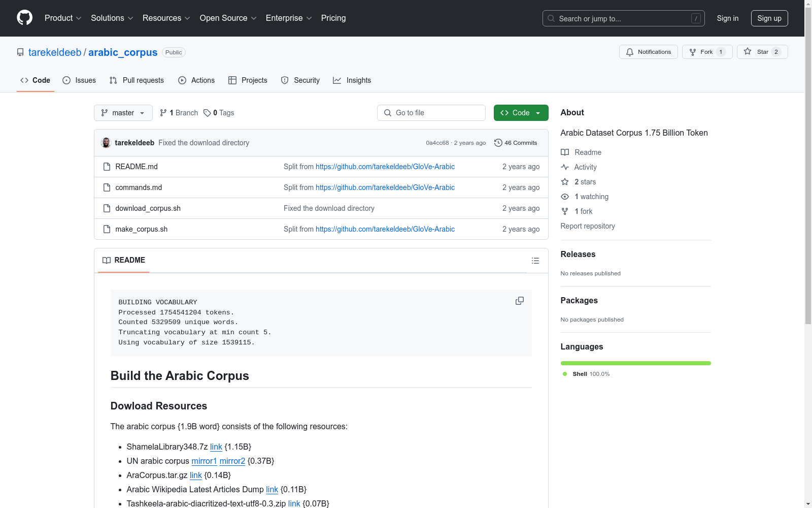Screen dimensions: 812x508
Task: Open the ShamelaLibrary348.7z download link
Action: tap(216, 447)
